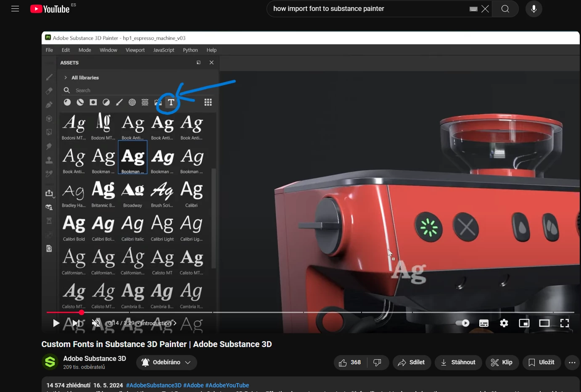Open the Window menu in Painter
This screenshot has width=581, height=392.
(108, 50)
